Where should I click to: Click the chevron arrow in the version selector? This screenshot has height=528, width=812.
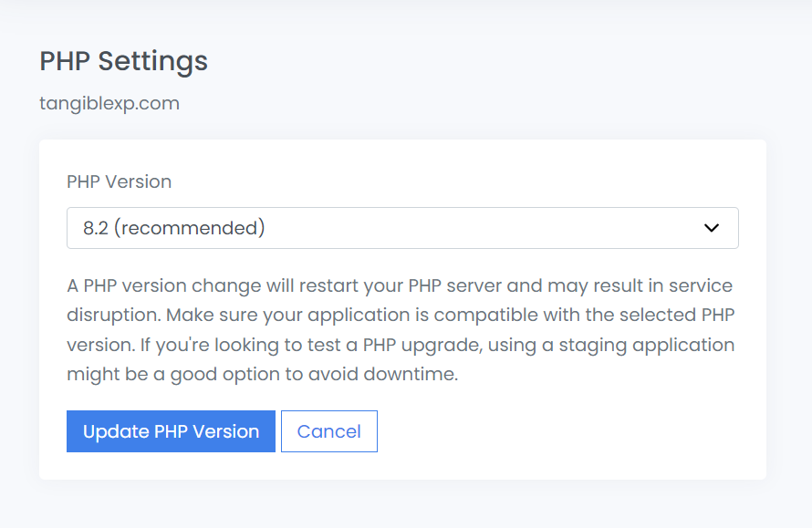(712, 228)
